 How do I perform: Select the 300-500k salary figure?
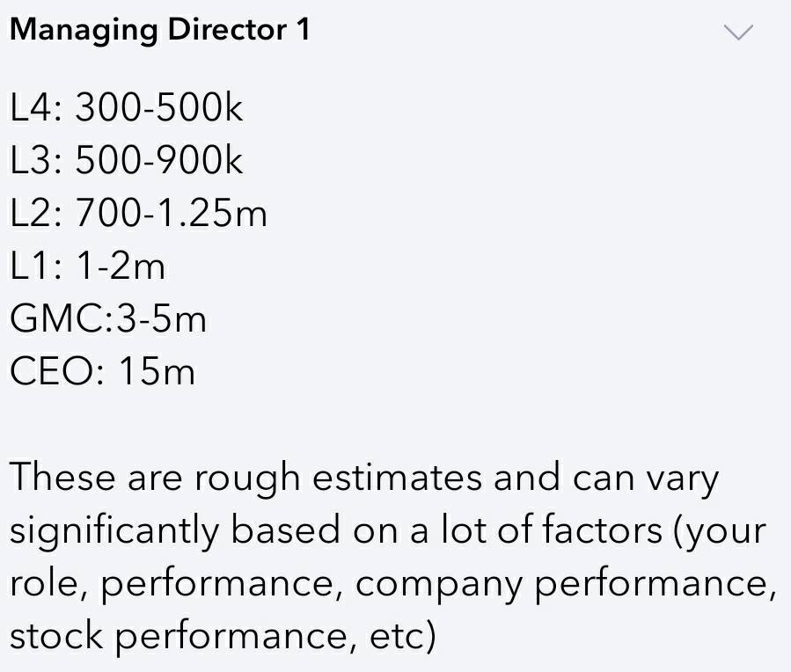click(x=159, y=107)
